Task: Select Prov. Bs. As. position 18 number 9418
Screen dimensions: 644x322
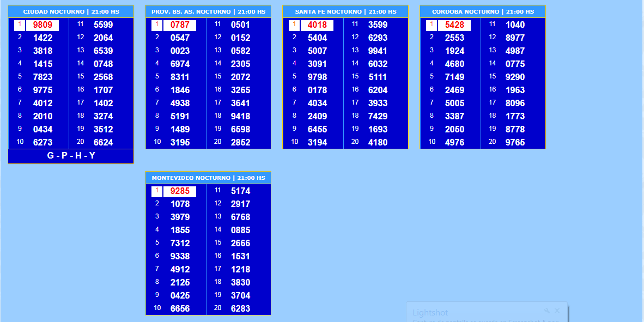Action: (x=240, y=116)
